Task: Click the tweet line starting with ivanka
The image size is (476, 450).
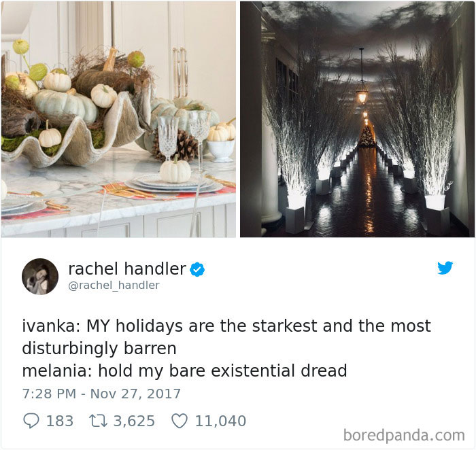Action: click(x=226, y=326)
